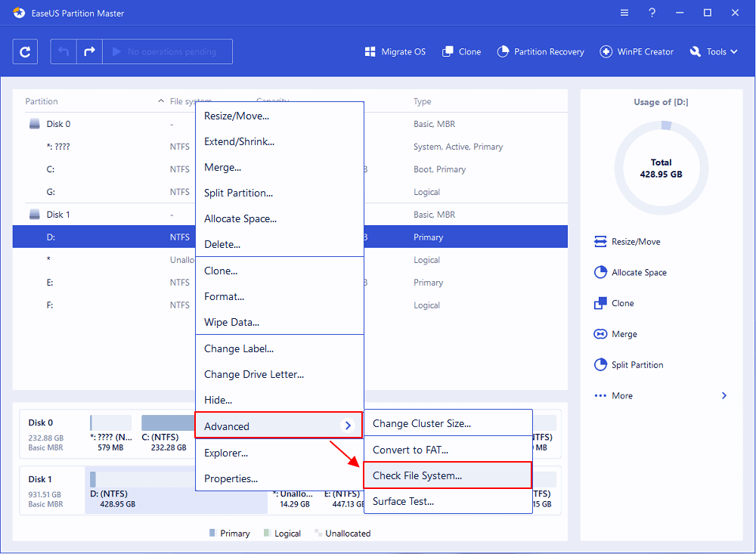Viewport: 756px width, 554px height.
Task: Select Allocate Space... menu entry
Action: 279,219
